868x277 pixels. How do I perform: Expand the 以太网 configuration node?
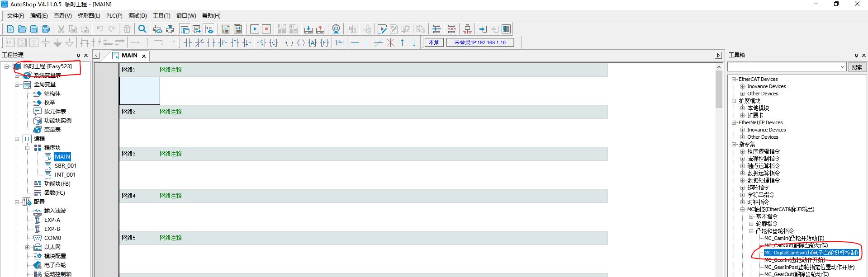click(27, 247)
